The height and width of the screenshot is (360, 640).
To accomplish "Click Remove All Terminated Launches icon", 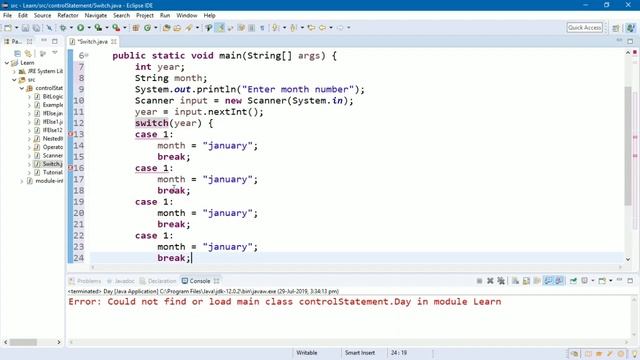I will point(501,281).
